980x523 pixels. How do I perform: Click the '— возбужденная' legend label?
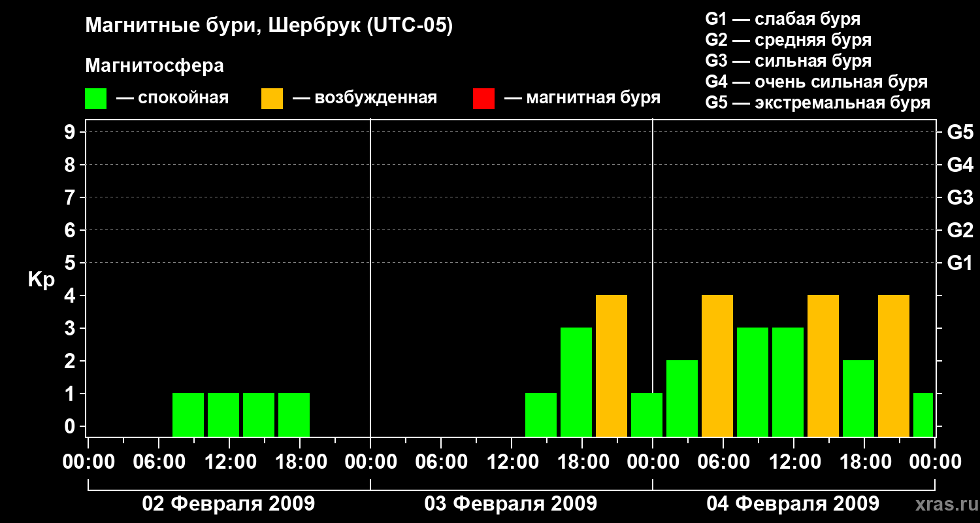pyautogui.click(x=365, y=99)
